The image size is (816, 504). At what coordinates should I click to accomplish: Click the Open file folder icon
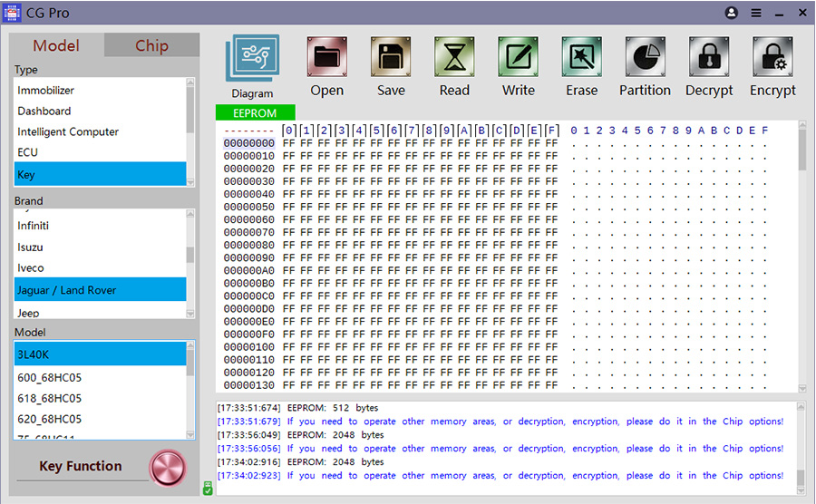[x=326, y=60]
